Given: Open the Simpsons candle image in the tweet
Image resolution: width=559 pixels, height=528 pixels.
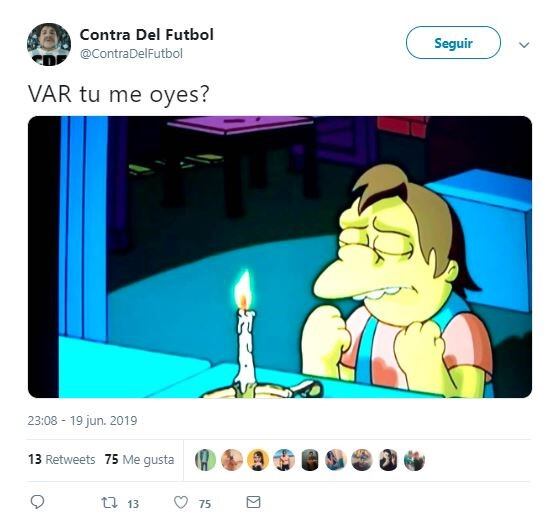Looking at the screenshot, I should [280, 257].
